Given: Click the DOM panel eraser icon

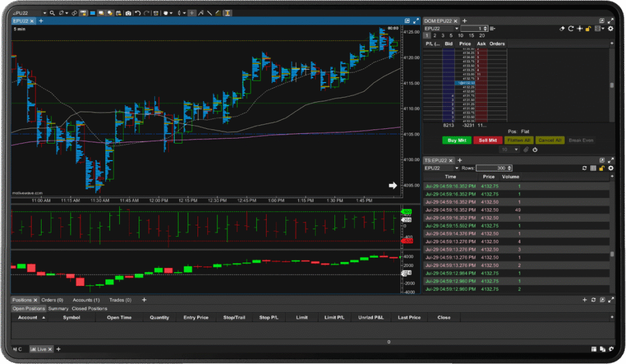Looking at the screenshot, I should pos(562,28).
